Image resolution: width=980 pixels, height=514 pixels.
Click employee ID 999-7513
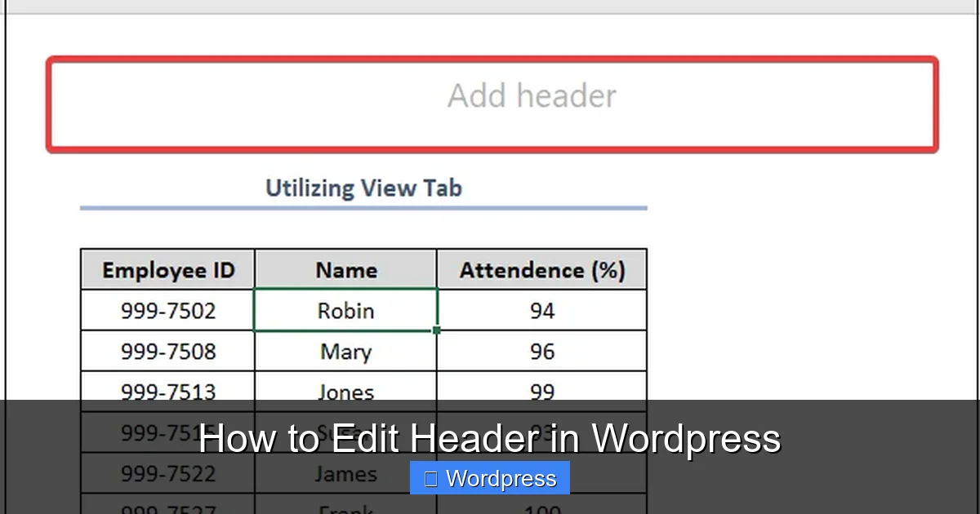click(x=167, y=392)
